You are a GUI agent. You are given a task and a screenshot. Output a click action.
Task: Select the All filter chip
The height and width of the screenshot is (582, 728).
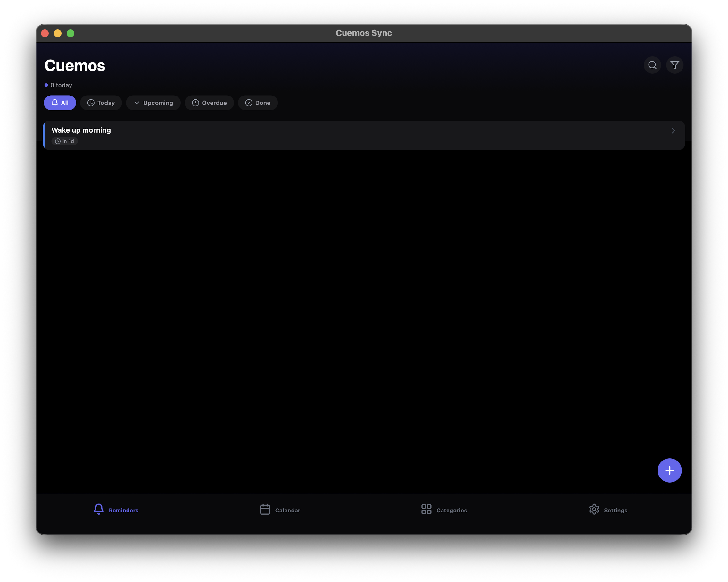click(60, 103)
